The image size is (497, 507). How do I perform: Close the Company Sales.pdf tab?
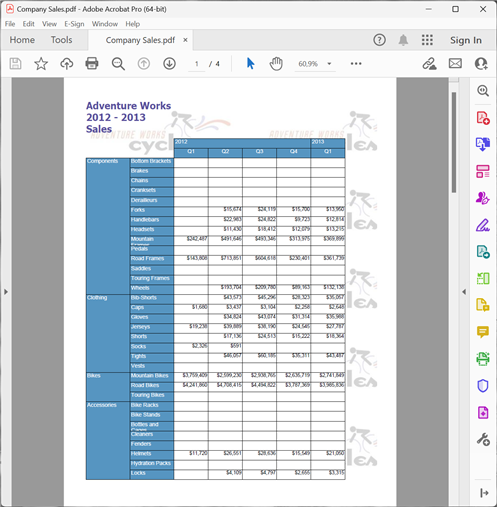coord(185,40)
